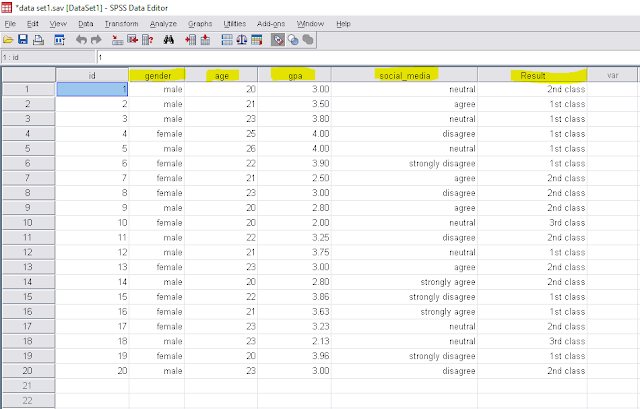Click the gpa cell '3.25' in row 11
Viewport: 640px width, 409px height.
(x=295, y=237)
